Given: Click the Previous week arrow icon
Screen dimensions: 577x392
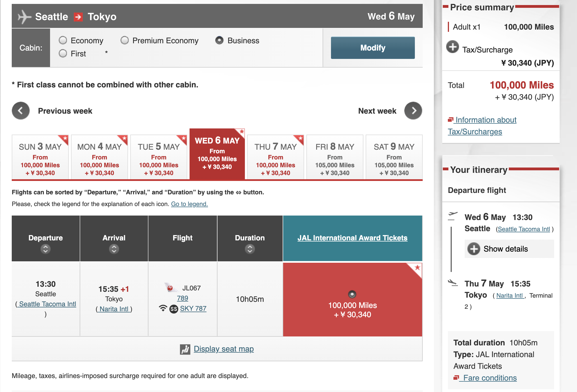Looking at the screenshot, I should coord(21,111).
